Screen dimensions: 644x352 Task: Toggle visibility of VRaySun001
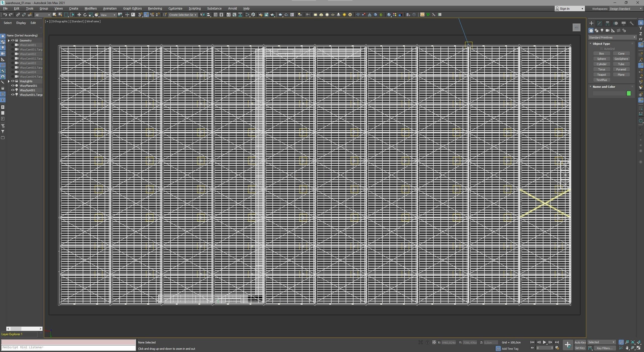click(x=13, y=90)
